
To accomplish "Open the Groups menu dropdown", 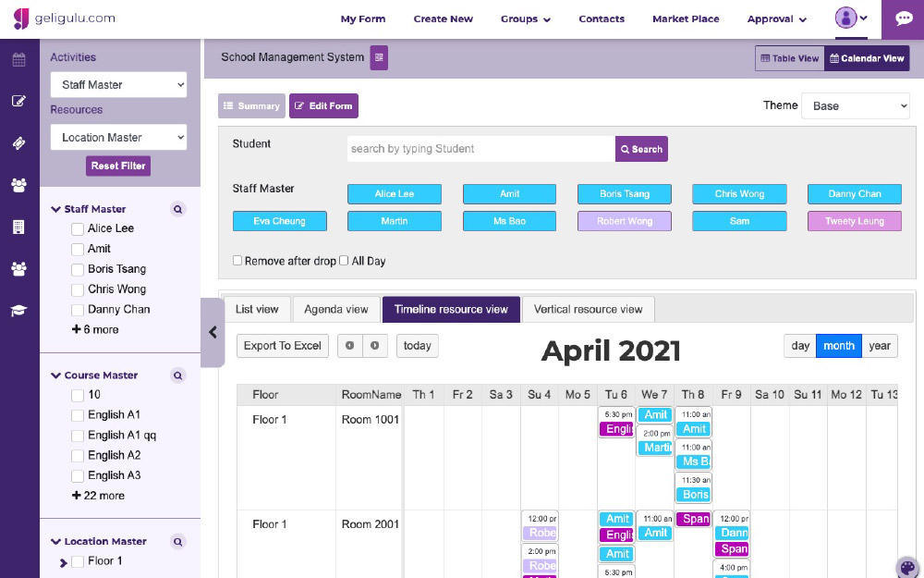I will tap(526, 18).
